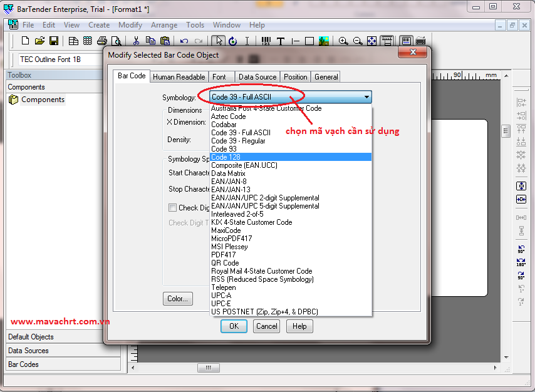Open the Create menu
Screen dimensions: 535x392
point(99,25)
